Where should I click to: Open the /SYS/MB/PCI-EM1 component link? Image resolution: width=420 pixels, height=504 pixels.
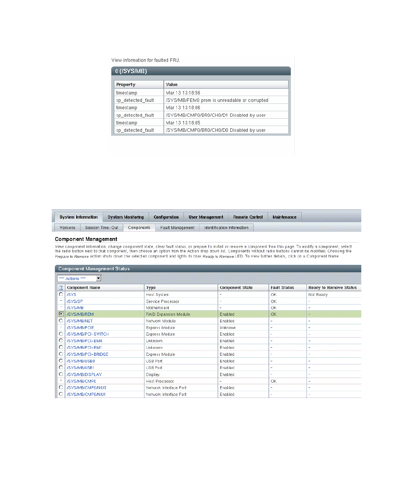click(x=84, y=348)
